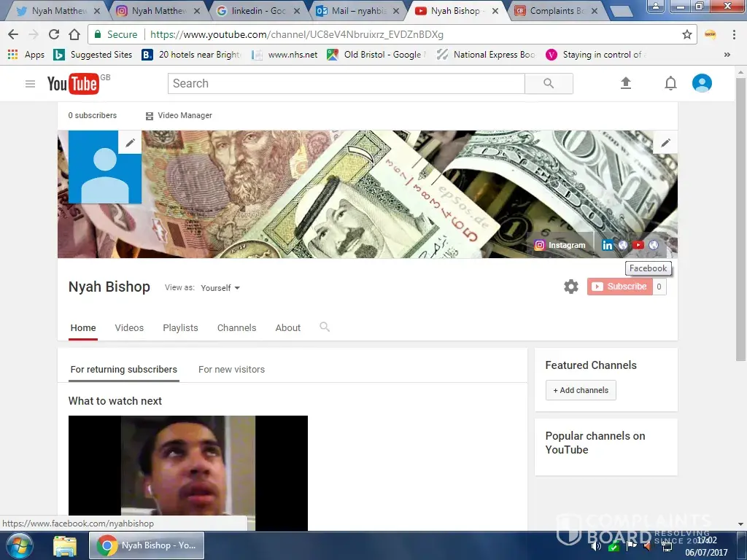Open the account avatar menu

(702, 84)
